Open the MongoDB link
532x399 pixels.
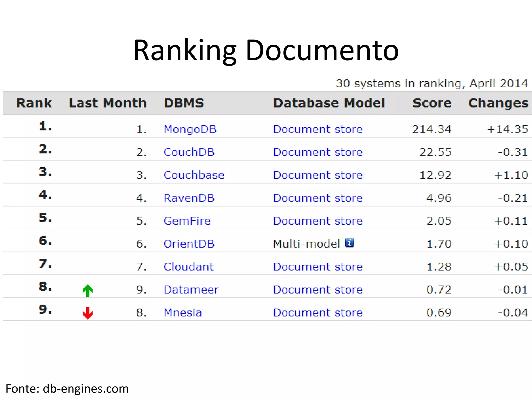pos(190,129)
